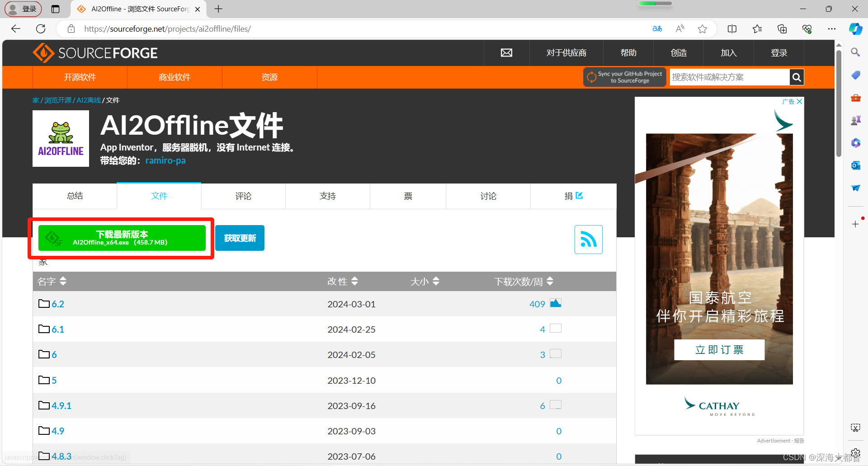Open the sidebar games chess icon

(855, 120)
